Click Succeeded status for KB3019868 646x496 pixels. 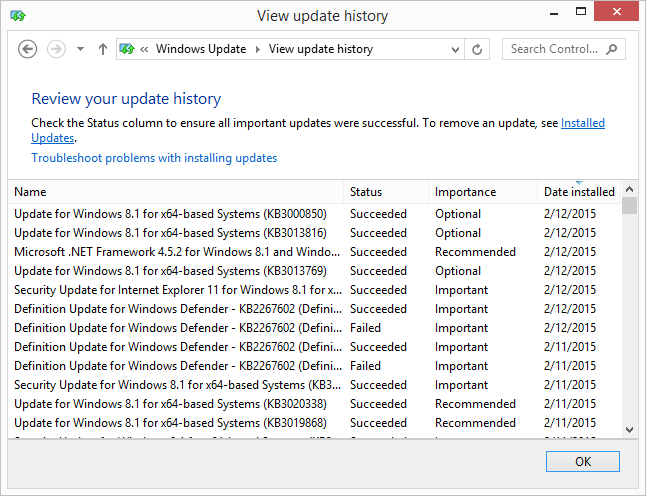(x=378, y=423)
